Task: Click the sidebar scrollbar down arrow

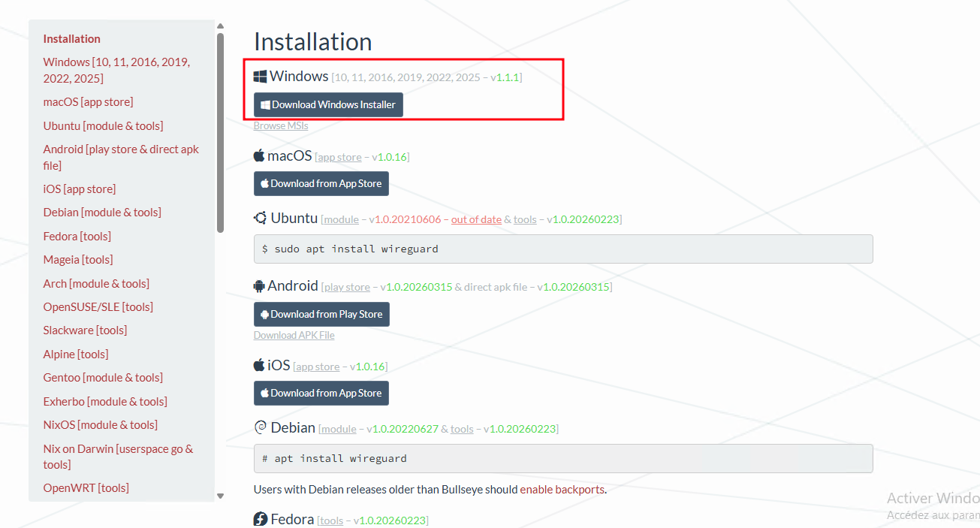Action: click(220, 496)
